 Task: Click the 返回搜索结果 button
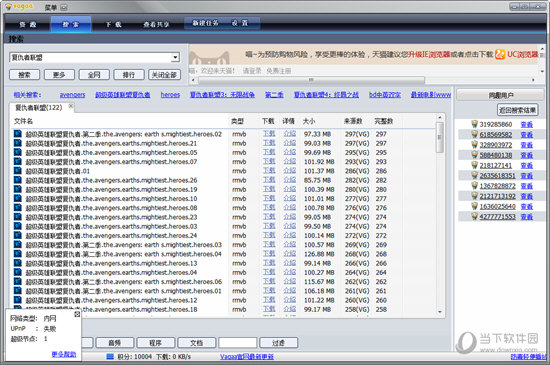tap(517, 110)
